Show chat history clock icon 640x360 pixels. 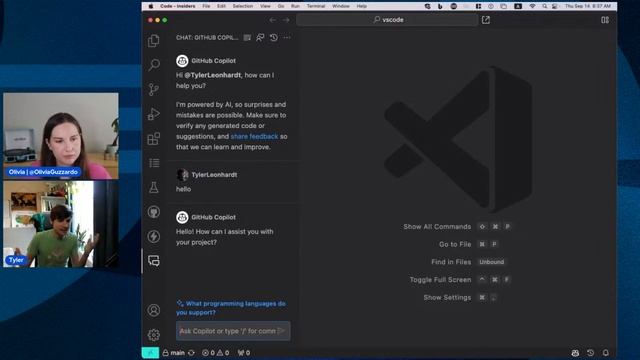(273, 38)
